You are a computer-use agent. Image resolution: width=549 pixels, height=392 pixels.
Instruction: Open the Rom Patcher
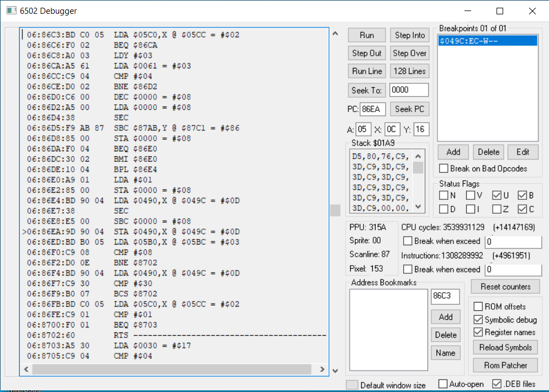point(505,365)
